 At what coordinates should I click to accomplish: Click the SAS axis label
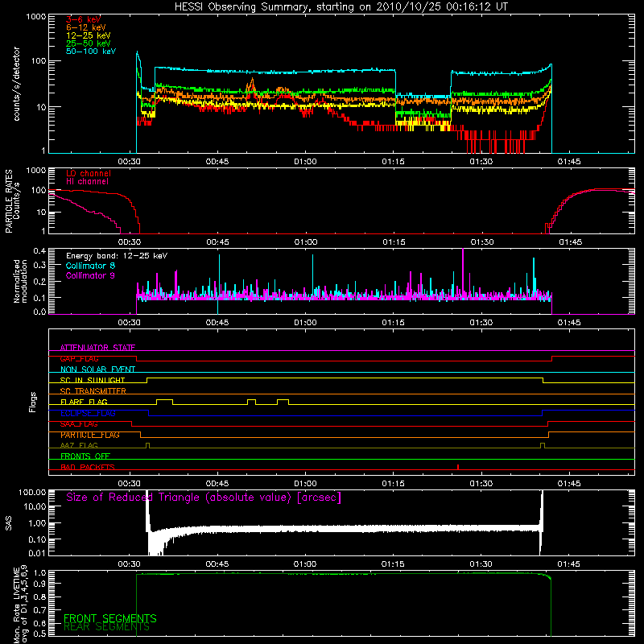[8, 523]
